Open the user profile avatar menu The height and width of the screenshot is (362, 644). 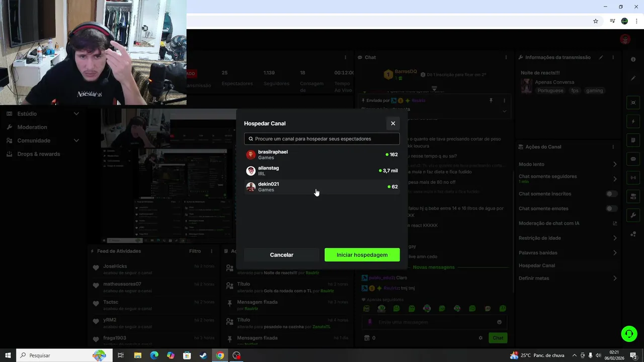pyautogui.click(x=625, y=39)
